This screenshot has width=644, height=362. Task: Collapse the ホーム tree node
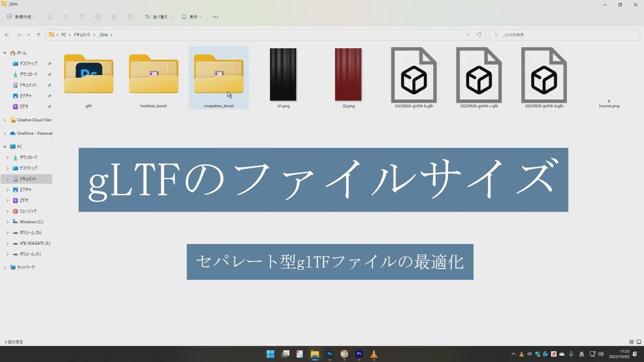[5, 53]
